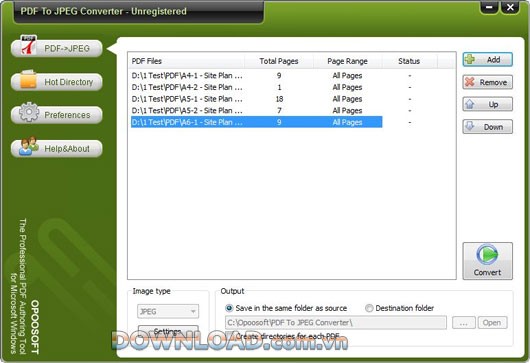Browse output folder with ... button
The width and height of the screenshot is (530, 363).
click(464, 323)
